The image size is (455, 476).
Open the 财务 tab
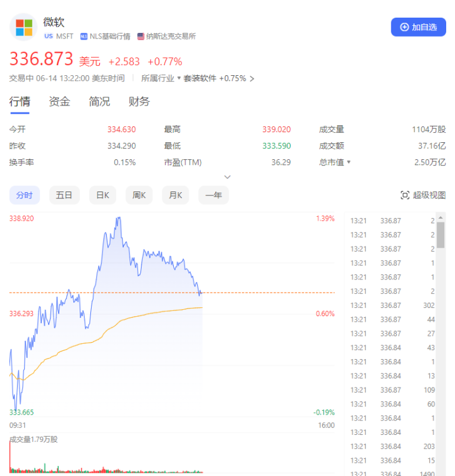[x=139, y=102]
